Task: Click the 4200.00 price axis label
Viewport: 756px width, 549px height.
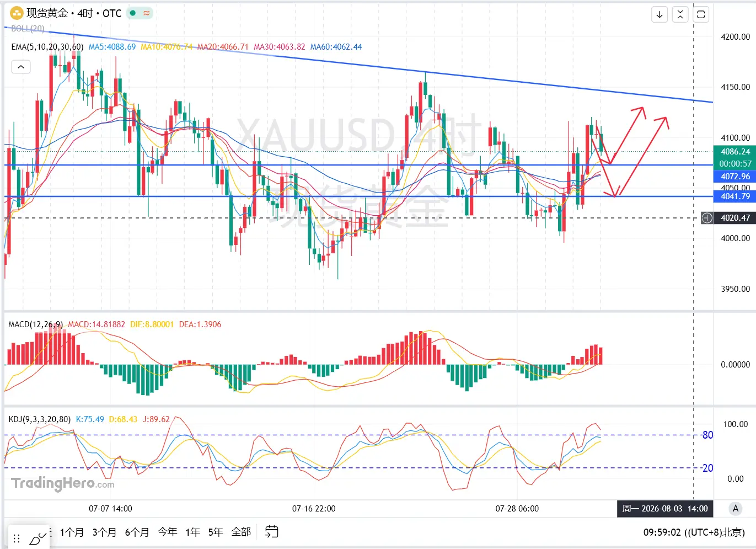Action: click(x=735, y=37)
